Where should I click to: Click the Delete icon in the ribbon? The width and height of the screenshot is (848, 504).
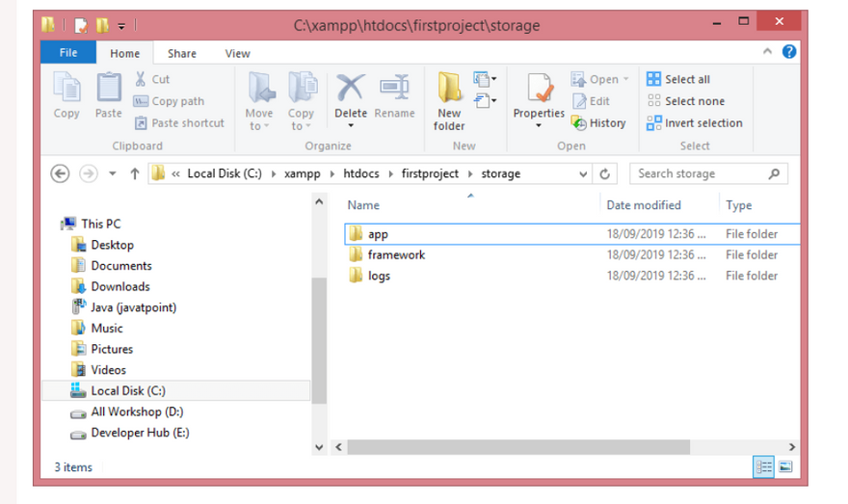[350, 94]
